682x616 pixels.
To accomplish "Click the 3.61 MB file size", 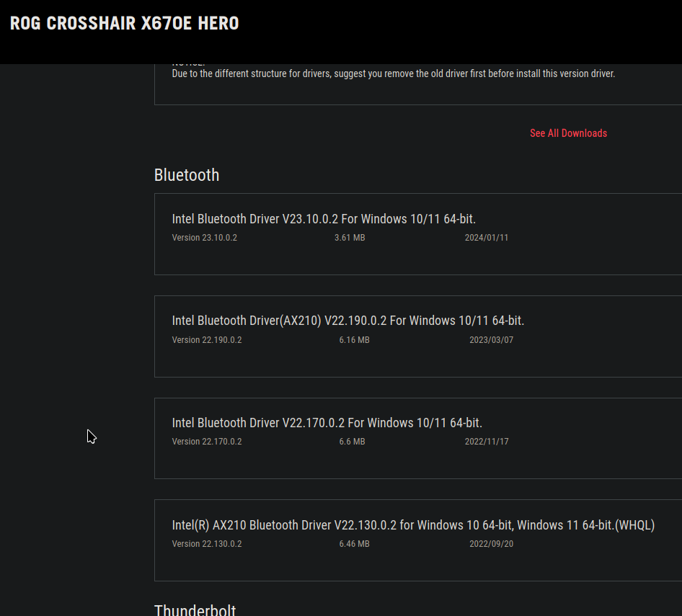I will (x=350, y=238).
